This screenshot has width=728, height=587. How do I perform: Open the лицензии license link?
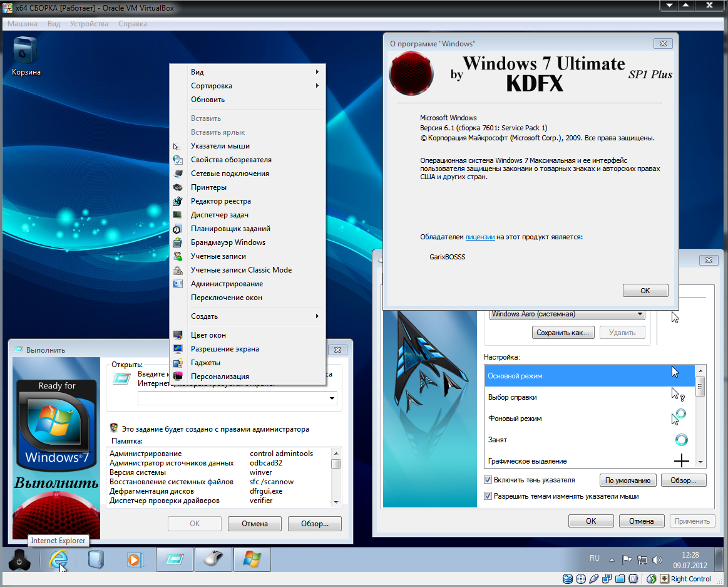[480, 237]
